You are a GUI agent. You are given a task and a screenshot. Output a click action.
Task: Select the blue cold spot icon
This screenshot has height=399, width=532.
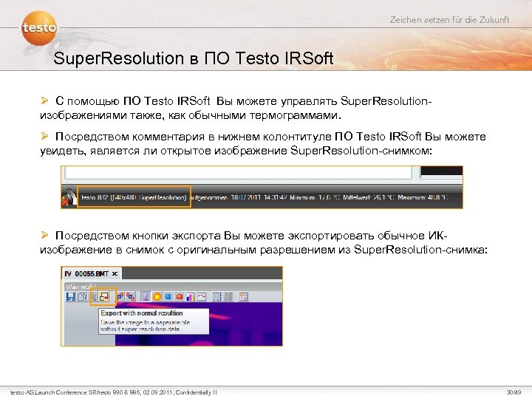(168, 297)
